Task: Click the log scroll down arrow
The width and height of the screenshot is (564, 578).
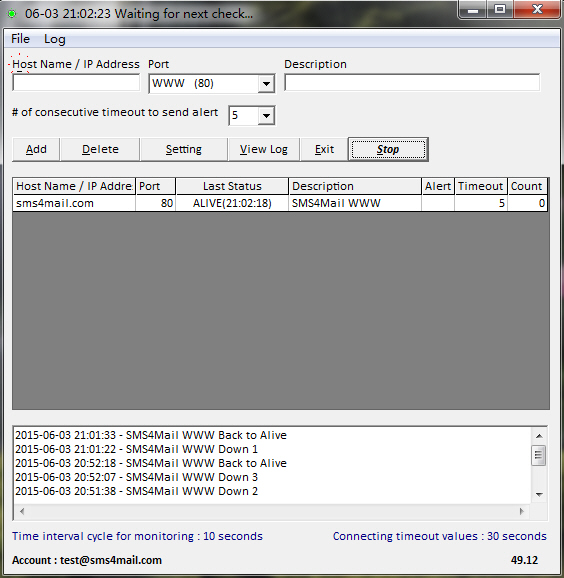Action: [x=539, y=495]
